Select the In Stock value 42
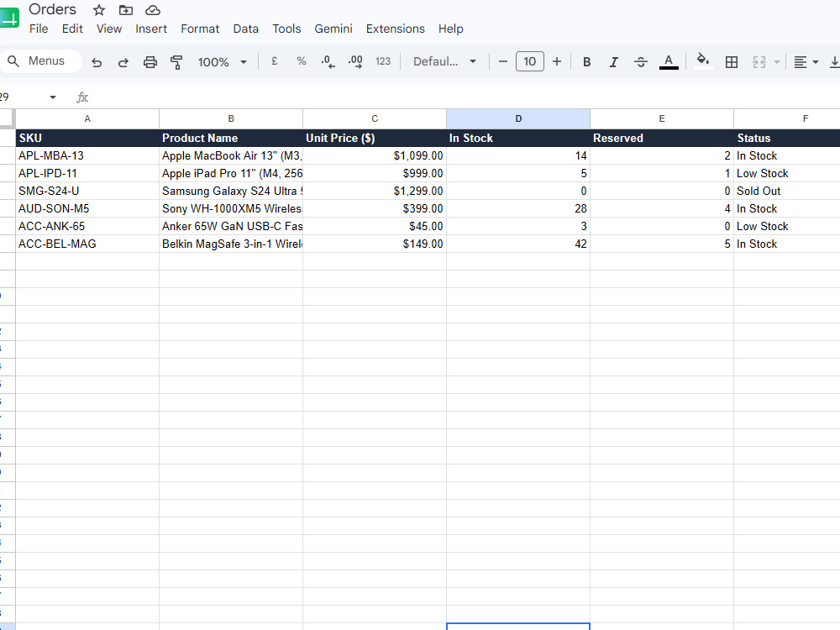The height and width of the screenshot is (630, 840). [x=518, y=244]
